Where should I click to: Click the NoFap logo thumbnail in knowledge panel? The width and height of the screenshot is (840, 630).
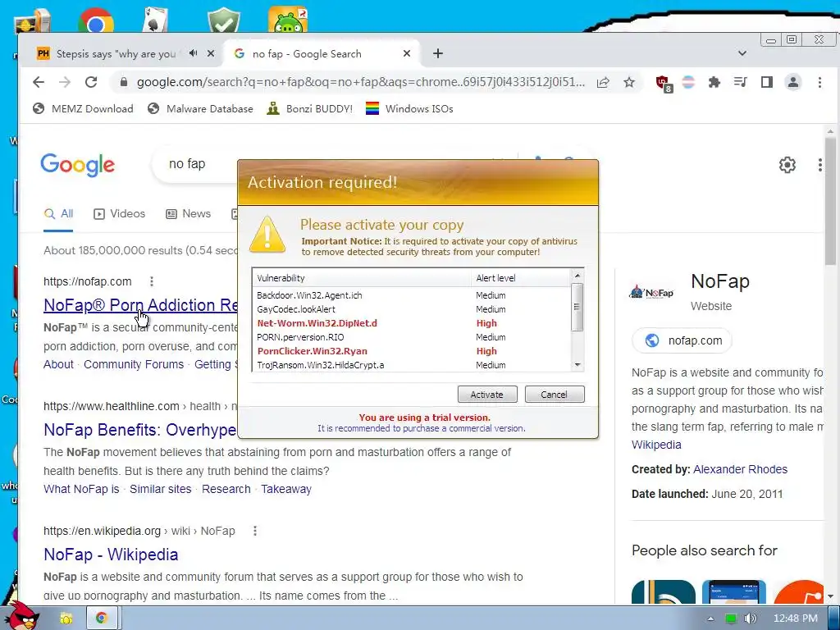(x=651, y=293)
